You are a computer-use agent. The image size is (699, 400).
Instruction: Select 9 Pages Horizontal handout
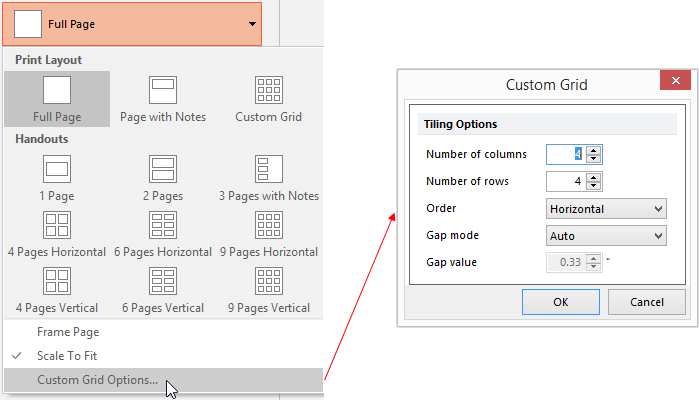coord(269,225)
